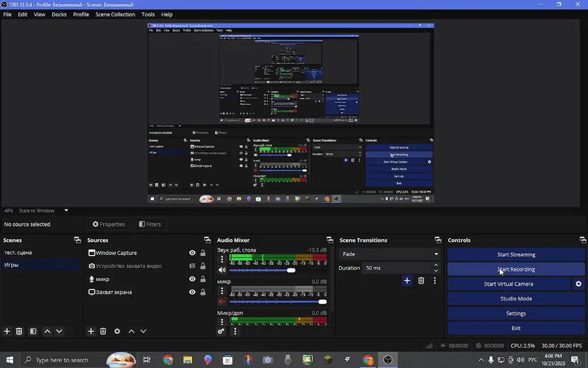Add a new source with plus icon

pos(91,331)
